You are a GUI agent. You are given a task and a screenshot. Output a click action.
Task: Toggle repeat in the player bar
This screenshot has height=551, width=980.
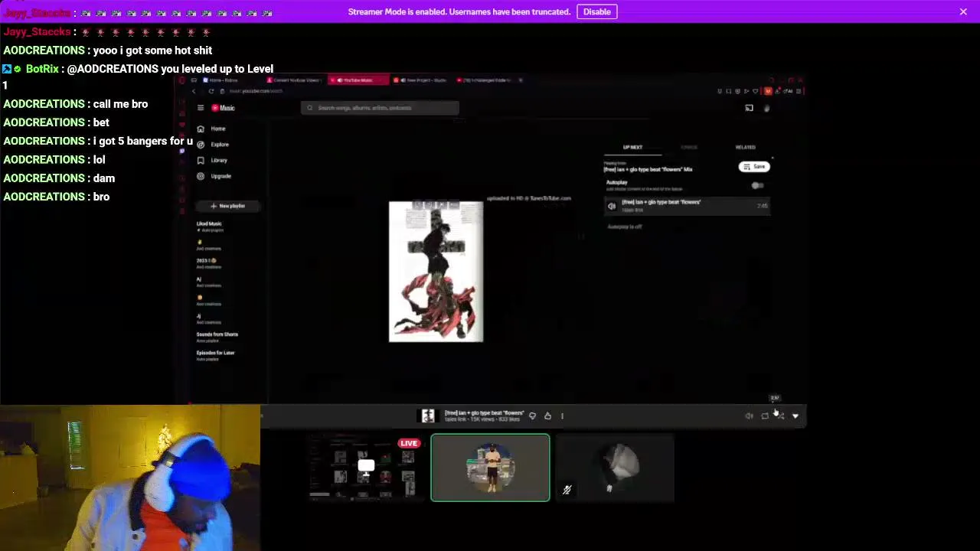click(765, 416)
